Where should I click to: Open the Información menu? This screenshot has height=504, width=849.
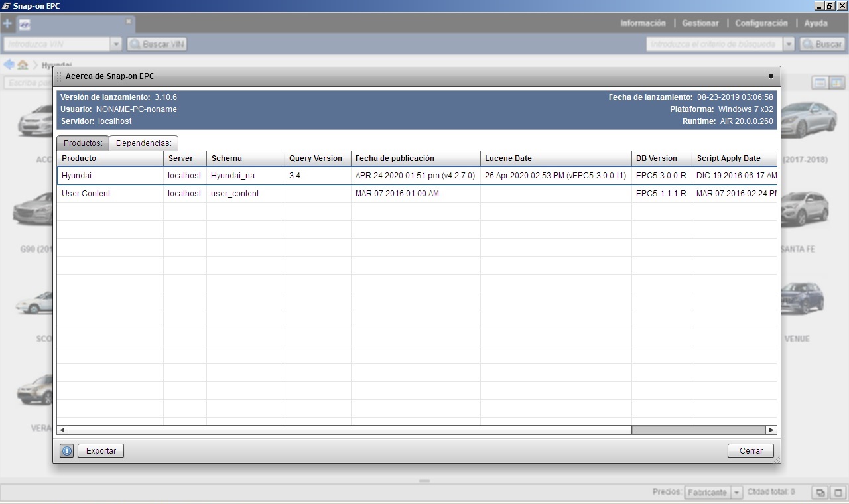coord(643,23)
